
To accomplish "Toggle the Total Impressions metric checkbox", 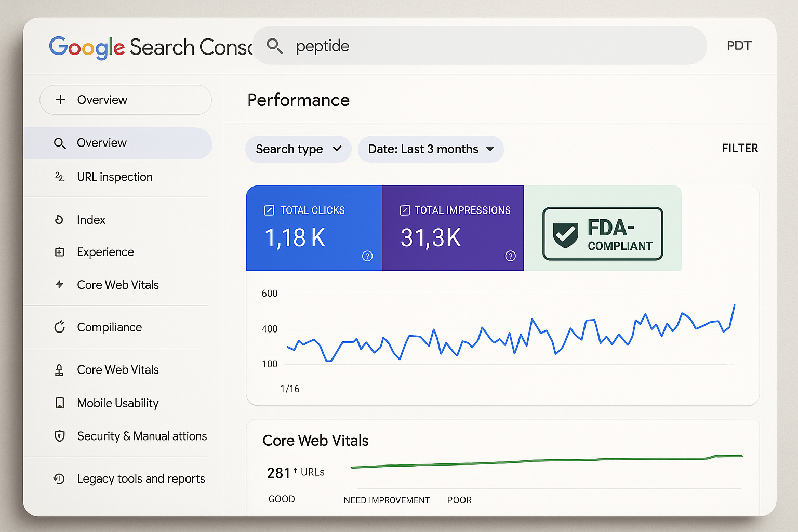I will [x=405, y=210].
